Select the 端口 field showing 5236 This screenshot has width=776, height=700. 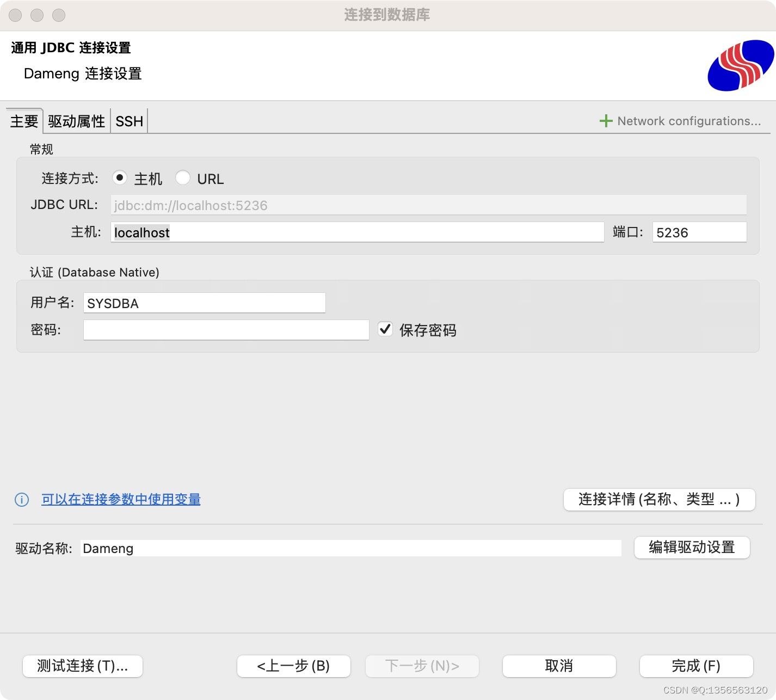(x=699, y=232)
